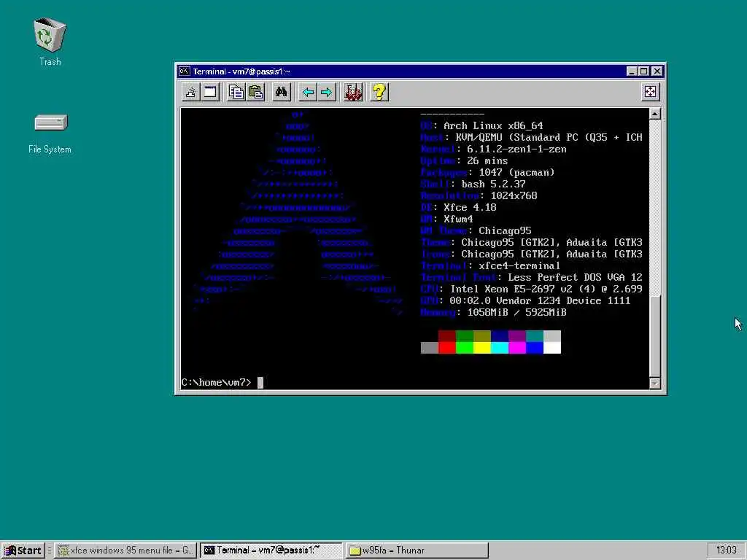The width and height of the screenshot is (747, 560).
Task: Click the packages text '1047 (pacman)'
Action: pyautogui.click(x=516, y=172)
